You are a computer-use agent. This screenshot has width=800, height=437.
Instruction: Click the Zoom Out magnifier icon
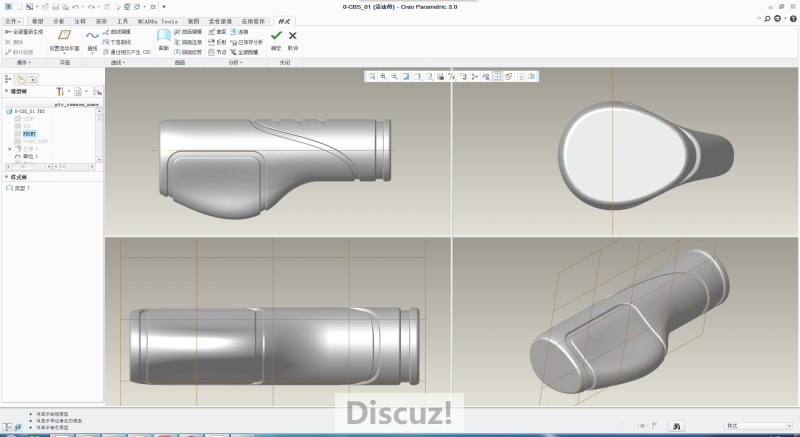(395, 76)
